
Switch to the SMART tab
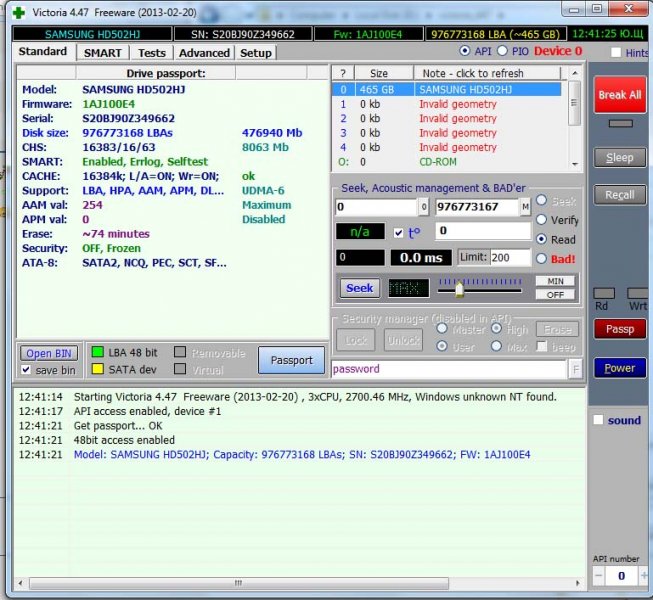click(103, 53)
